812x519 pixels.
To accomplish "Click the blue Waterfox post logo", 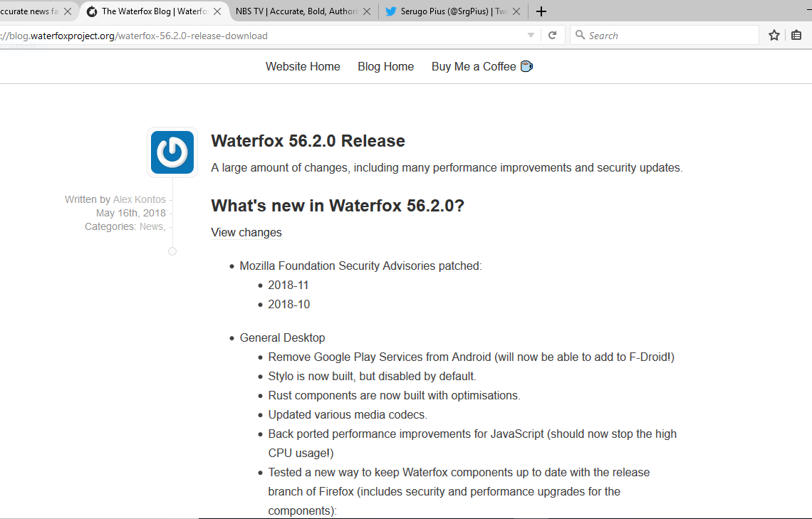I will (172, 152).
